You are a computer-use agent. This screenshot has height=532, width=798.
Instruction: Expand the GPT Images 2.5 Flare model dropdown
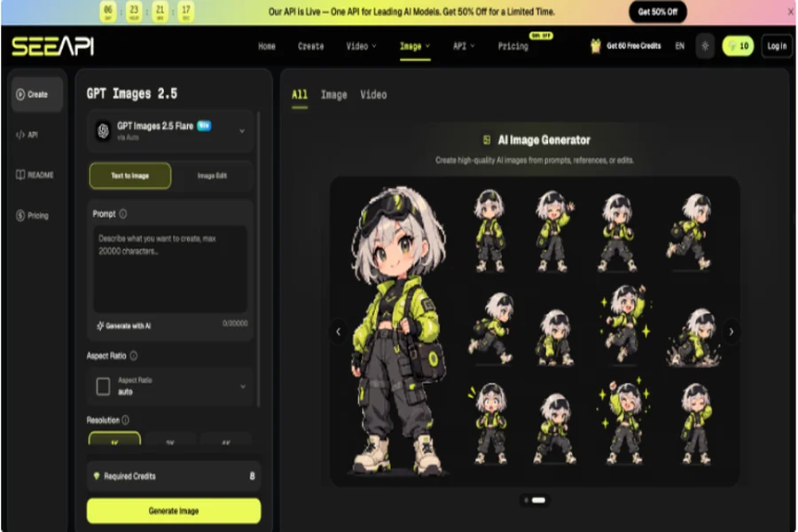coord(170,131)
